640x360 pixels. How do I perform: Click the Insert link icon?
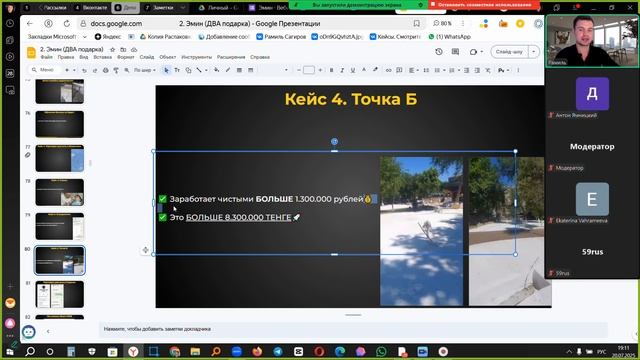389,70
